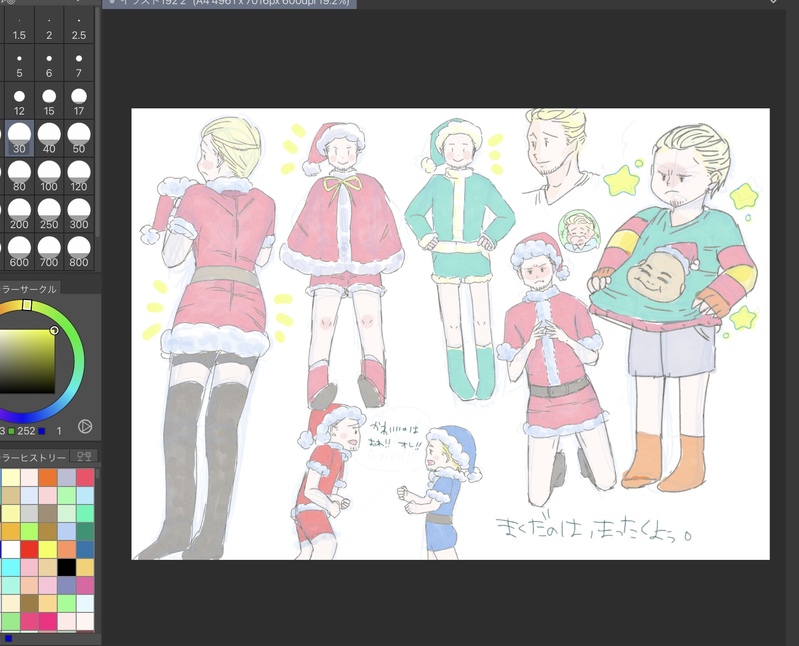Viewport: 799px width, 646px height.
Task: Pick the pure red swatch in history
Action: coord(29,549)
